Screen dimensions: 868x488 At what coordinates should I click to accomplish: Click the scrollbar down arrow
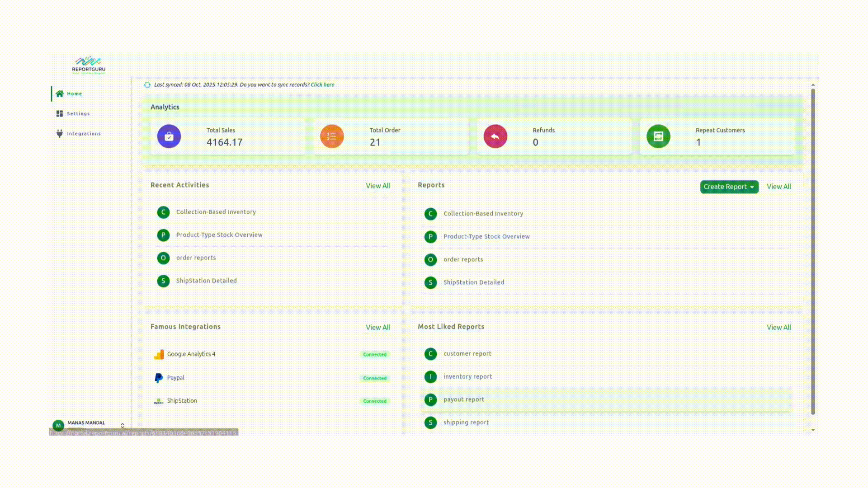coord(813,430)
